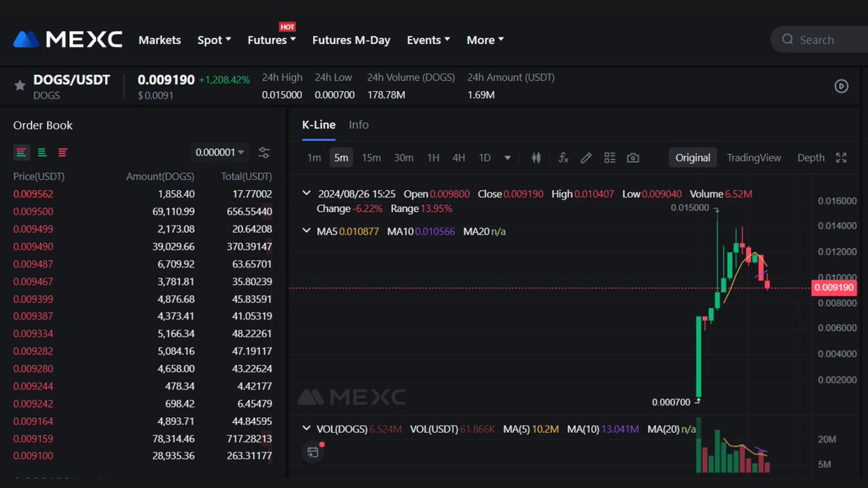Select the 1H timeframe
This screenshot has width=868, height=488.
[433, 158]
